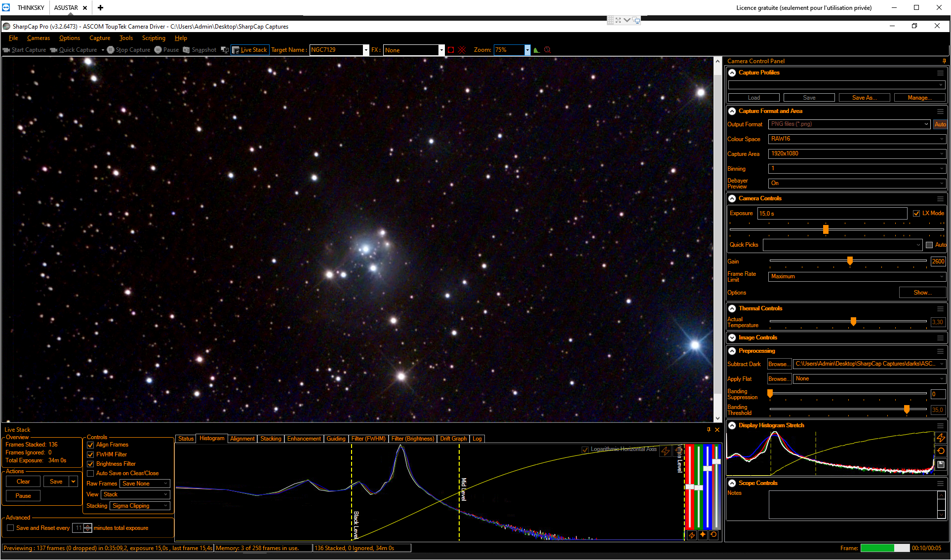The image size is (951, 560).
Task: Click the reset icon under the live stack colour sliders
Action: (x=713, y=535)
